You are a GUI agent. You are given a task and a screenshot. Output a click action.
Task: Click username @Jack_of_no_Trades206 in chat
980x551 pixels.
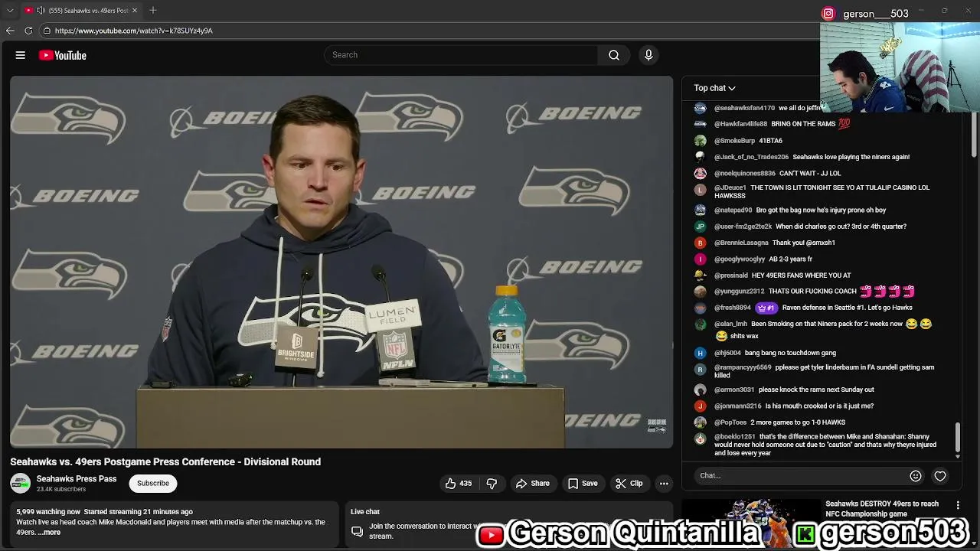751,157
